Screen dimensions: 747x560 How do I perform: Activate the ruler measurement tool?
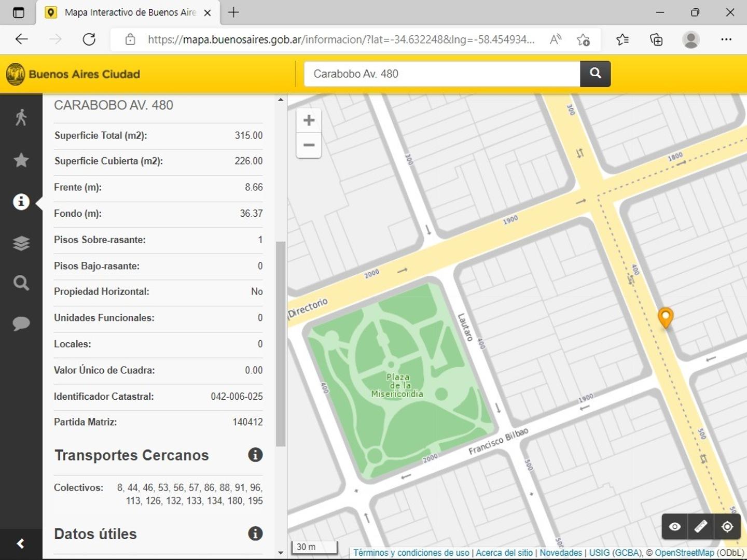point(701,527)
